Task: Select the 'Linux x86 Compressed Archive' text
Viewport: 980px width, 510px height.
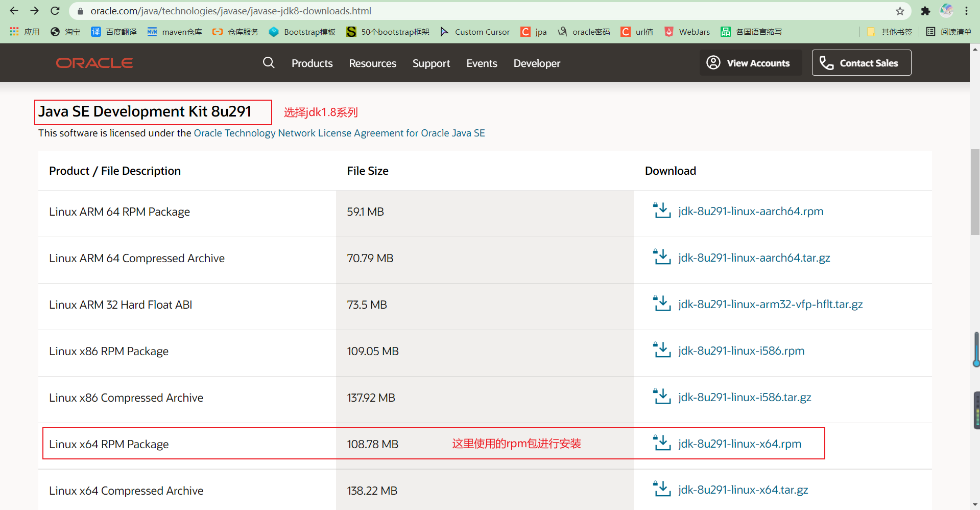Action: coord(126,398)
